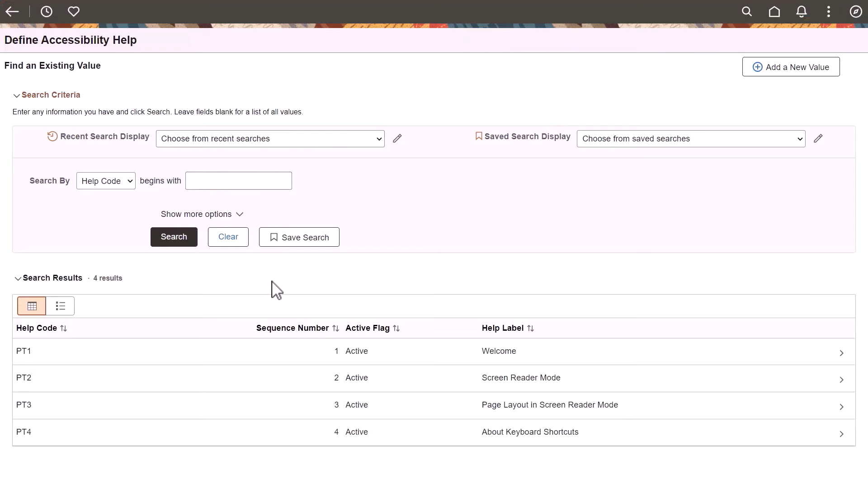Open the NavBar compass icon
The width and height of the screenshot is (868, 488).
856,11
